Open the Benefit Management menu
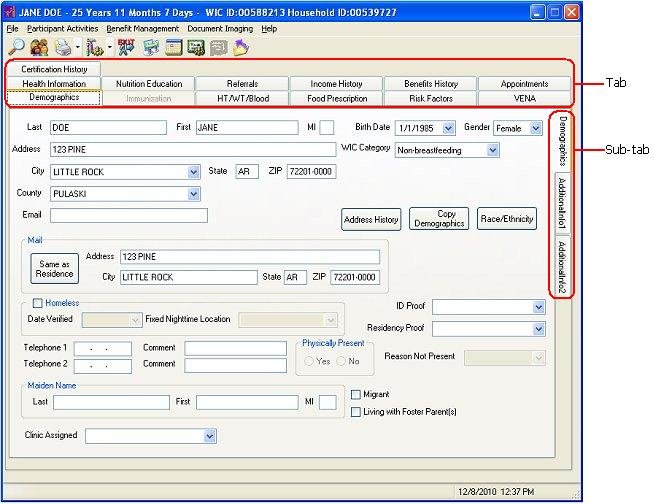This screenshot has height=504, width=654. (x=143, y=29)
